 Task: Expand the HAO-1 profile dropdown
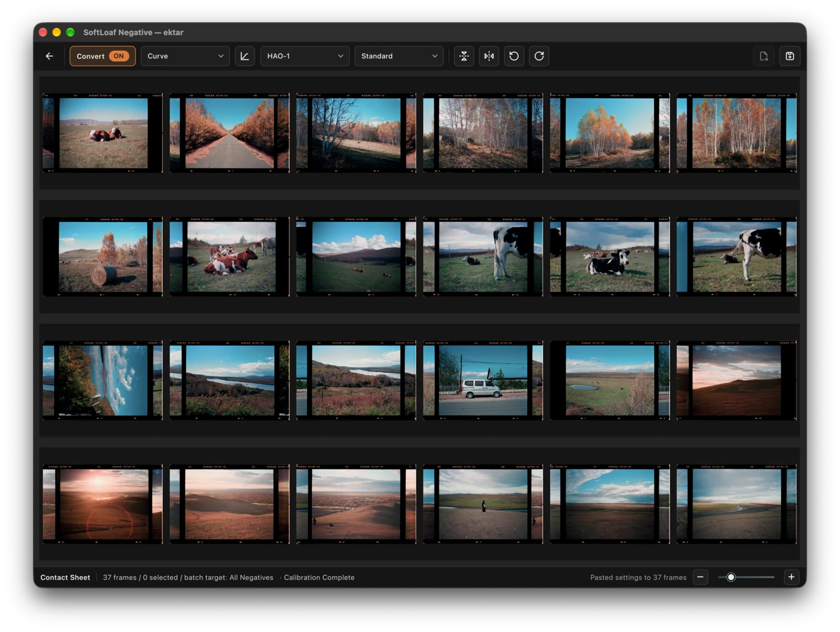(x=305, y=56)
